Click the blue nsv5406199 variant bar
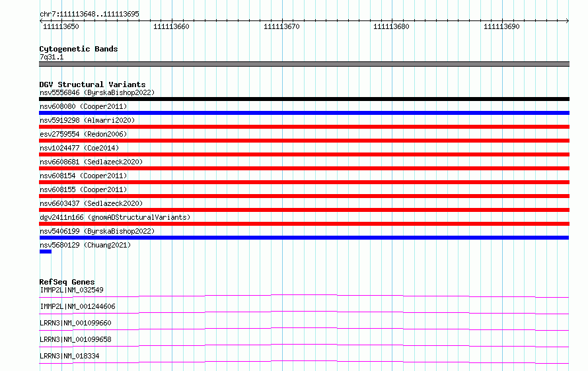 tap(304, 238)
